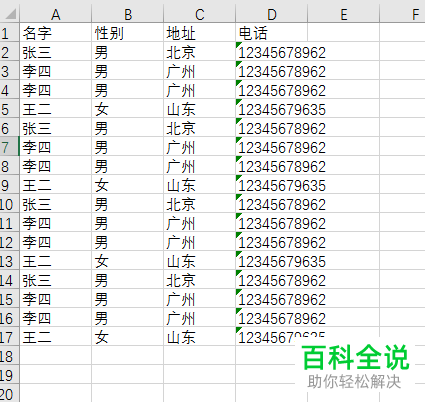The image size is (425, 402).
Task: Click header cell A1 '名字'
Action: click(x=55, y=33)
